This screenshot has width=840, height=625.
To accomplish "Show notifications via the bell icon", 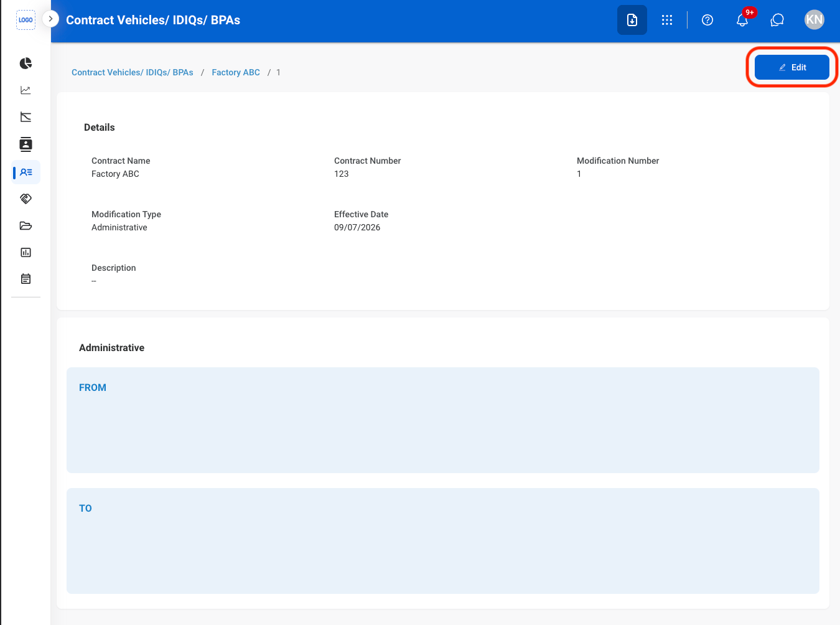I will [x=742, y=20].
